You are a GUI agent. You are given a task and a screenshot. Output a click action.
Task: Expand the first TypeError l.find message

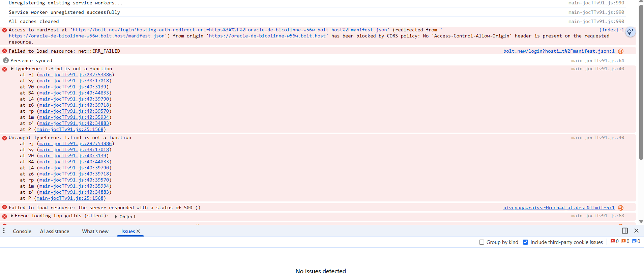point(12,69)
